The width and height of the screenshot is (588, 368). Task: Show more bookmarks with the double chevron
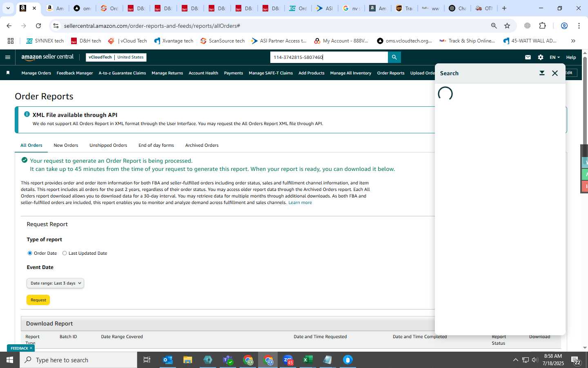tap(573, 41)
